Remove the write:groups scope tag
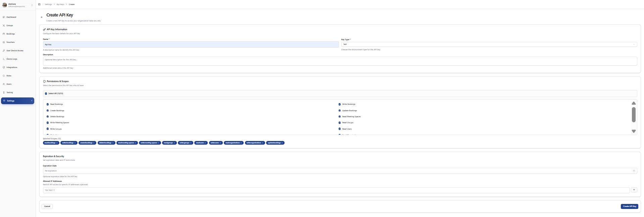 point(191,143)
